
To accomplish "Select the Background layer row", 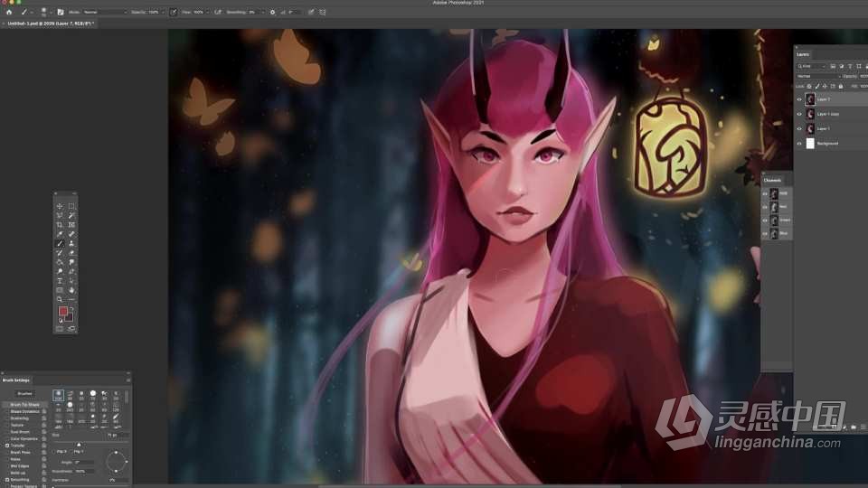I will point(831,144).
